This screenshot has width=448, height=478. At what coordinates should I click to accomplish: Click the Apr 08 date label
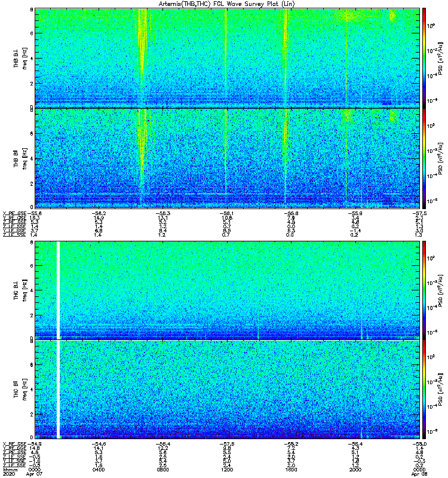tap(419, 474)
